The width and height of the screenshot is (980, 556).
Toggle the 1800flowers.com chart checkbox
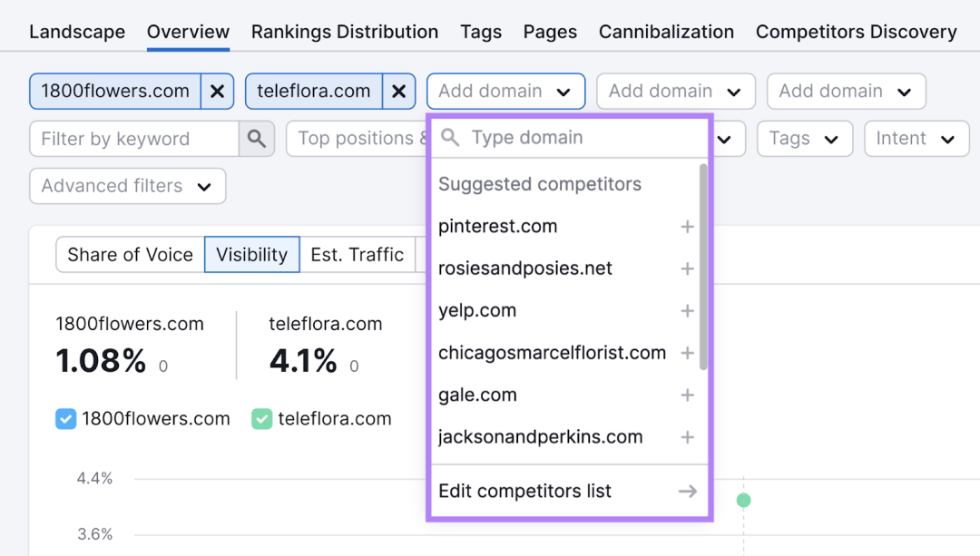point(65,418)
